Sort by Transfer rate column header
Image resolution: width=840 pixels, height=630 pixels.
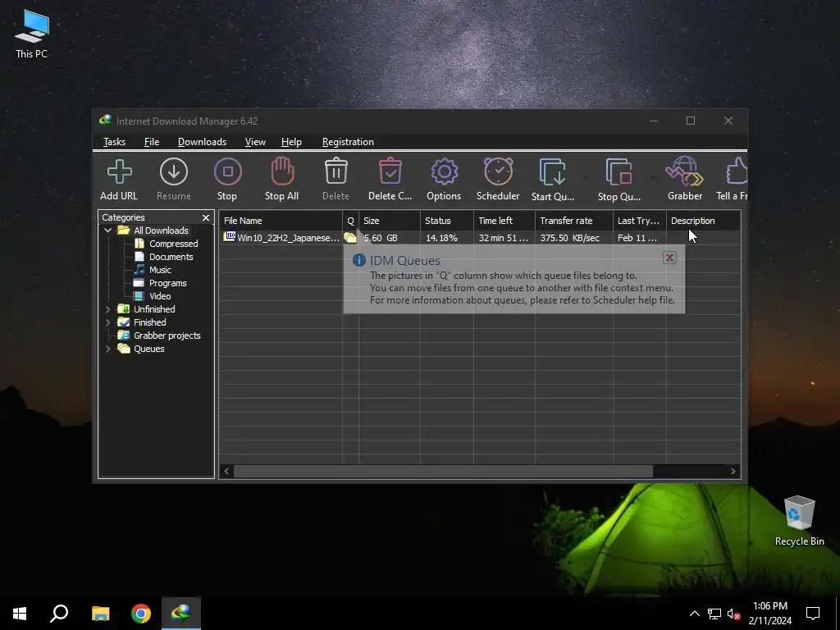[573, 221]
